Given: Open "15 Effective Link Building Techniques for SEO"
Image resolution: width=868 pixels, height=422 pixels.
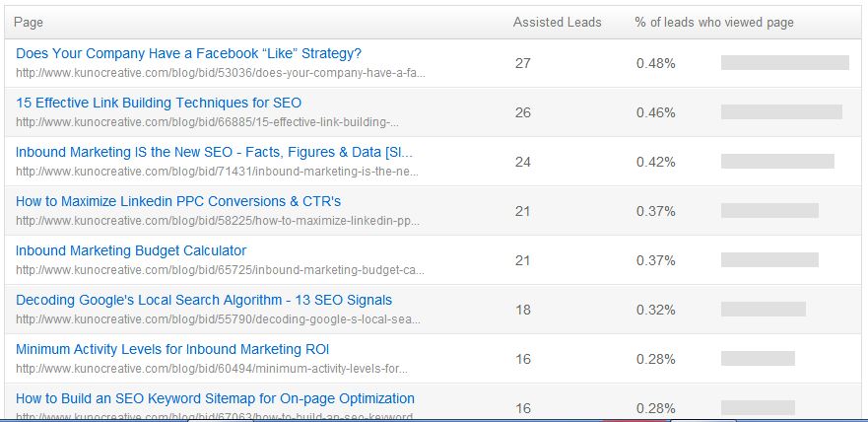Looking at the screenshot, I should coord(159,103).
